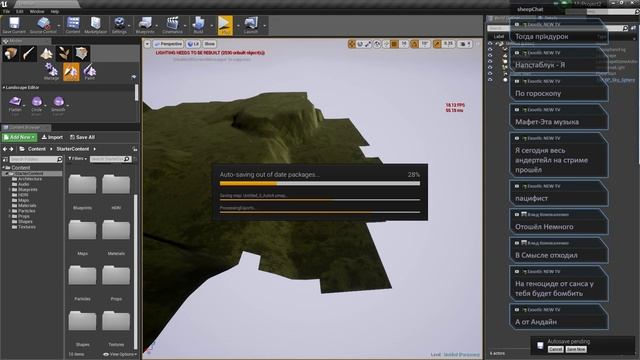
Task: Click the Save All button
Action: click(x=82, y=137)
